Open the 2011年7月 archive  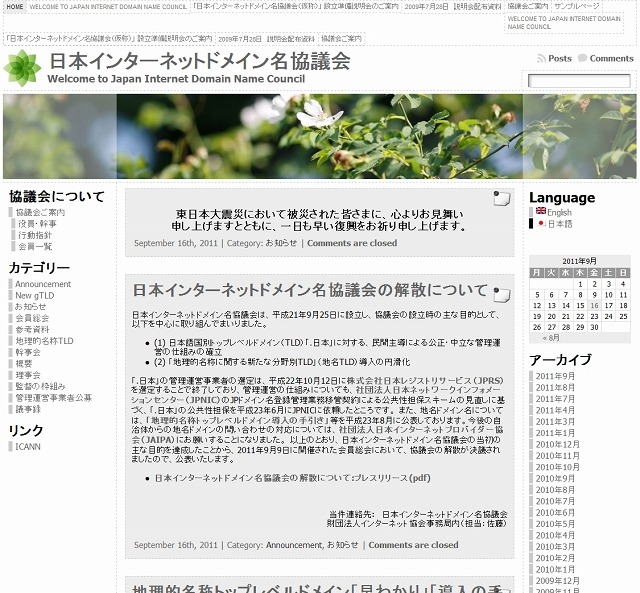[555, 399]
